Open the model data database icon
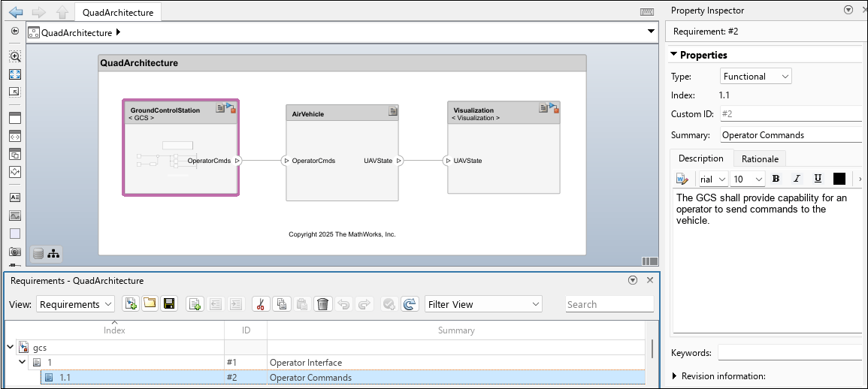Image resolution: width=868 pixels, height=389 pixels. tap(38, 254)
